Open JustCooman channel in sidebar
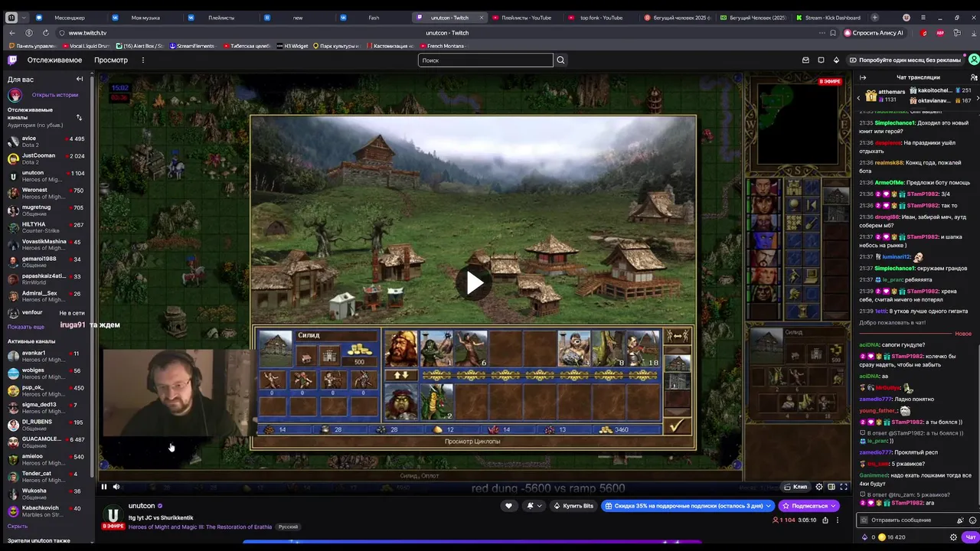 [x=46, y=158]
